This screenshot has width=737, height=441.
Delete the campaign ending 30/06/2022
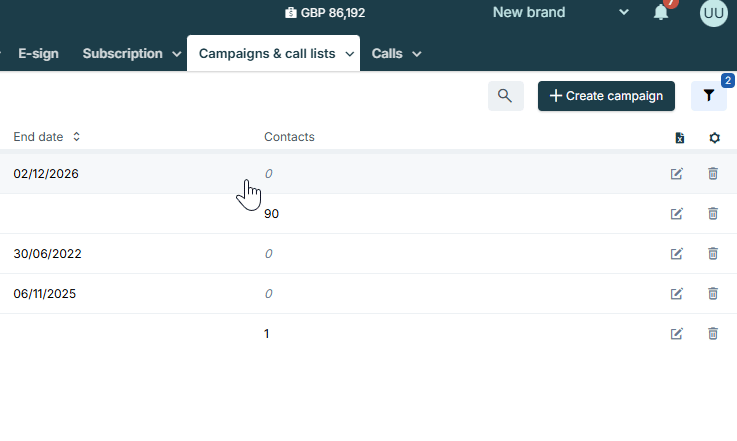coord(713,253)
